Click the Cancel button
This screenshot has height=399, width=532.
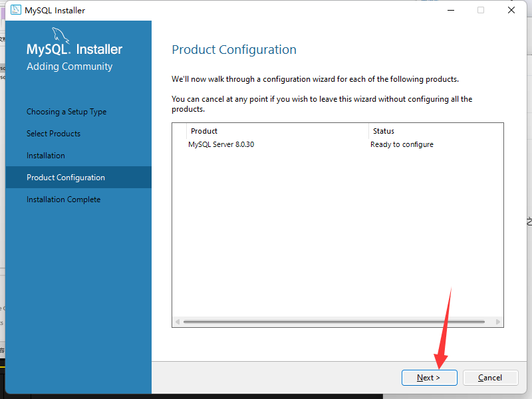point(490,378)
